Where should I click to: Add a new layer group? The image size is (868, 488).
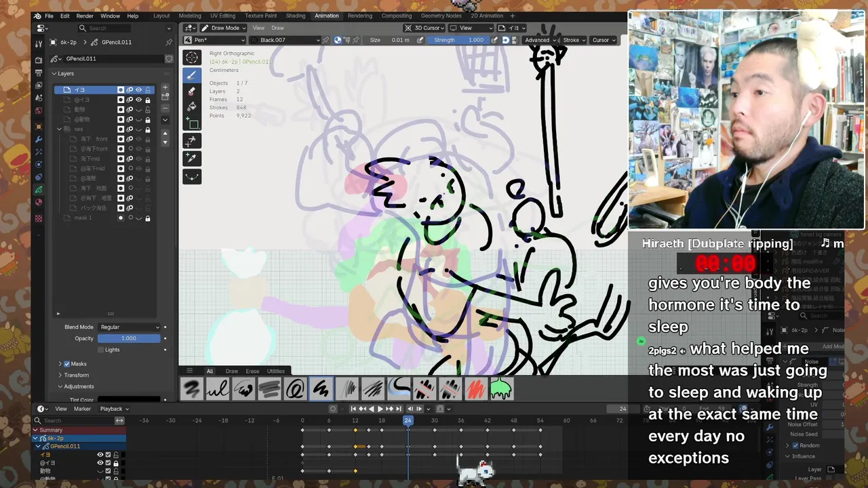[165, 98]
